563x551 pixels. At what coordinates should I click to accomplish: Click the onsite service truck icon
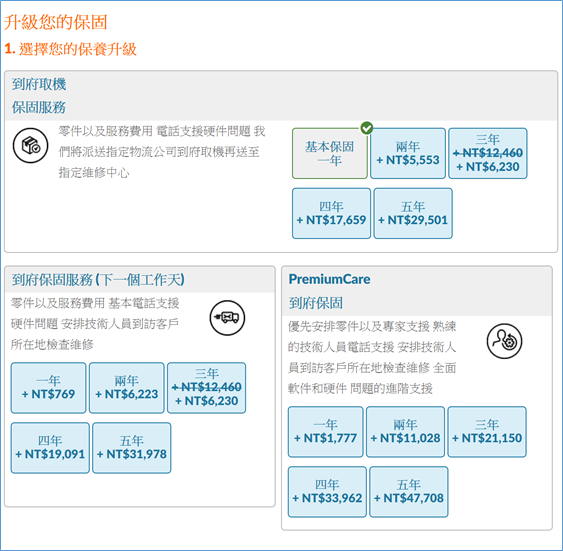pos(227,318)
